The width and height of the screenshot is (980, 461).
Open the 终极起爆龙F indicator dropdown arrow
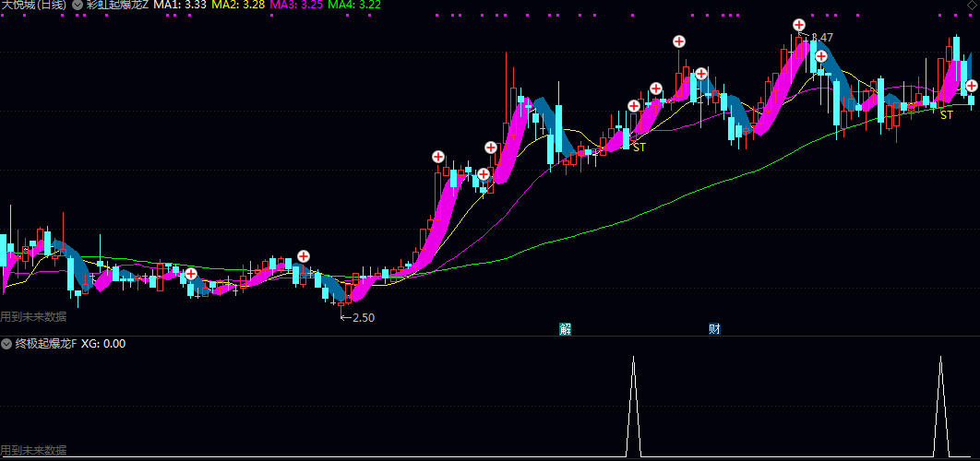6,344
